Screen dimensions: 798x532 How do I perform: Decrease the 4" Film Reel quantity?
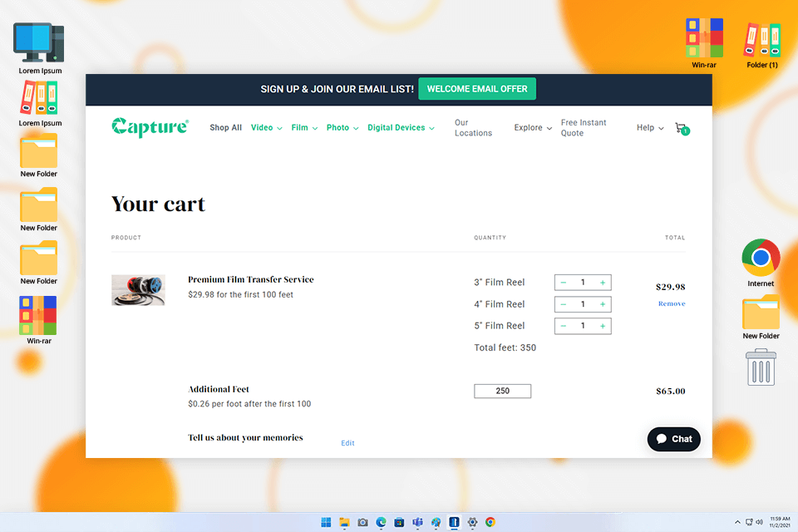point(564,304)
